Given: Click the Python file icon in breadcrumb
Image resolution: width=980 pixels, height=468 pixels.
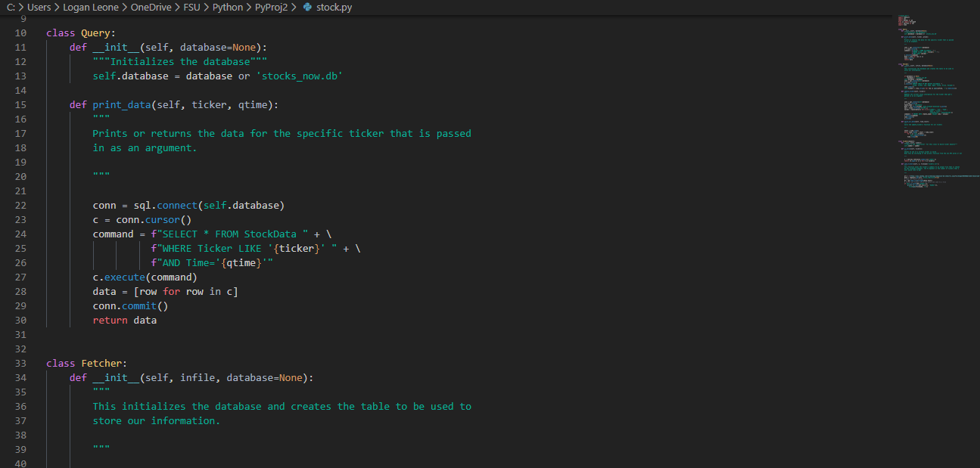Looking at the screenshot, I should point(307,8).
